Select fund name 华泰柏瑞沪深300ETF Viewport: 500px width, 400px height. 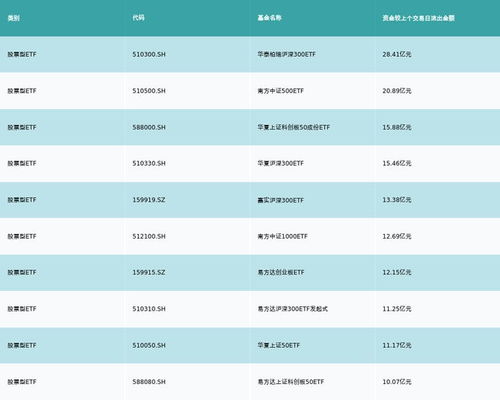tap(286, 54)
